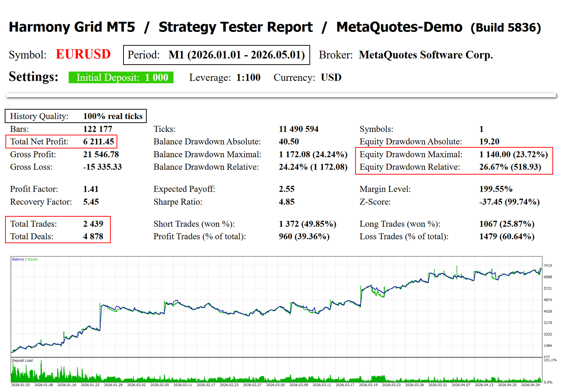Click the green Initial Deposit 1 000 badge
Screen dimensions: 564x392
coord(121,77)
